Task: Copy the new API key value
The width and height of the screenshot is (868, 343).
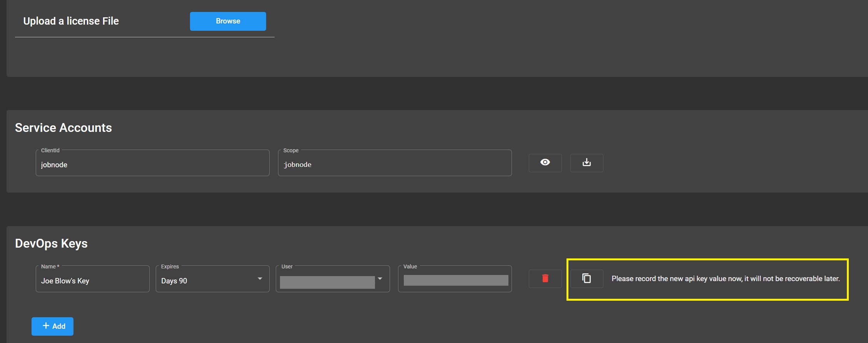Action: pos(586,278)
